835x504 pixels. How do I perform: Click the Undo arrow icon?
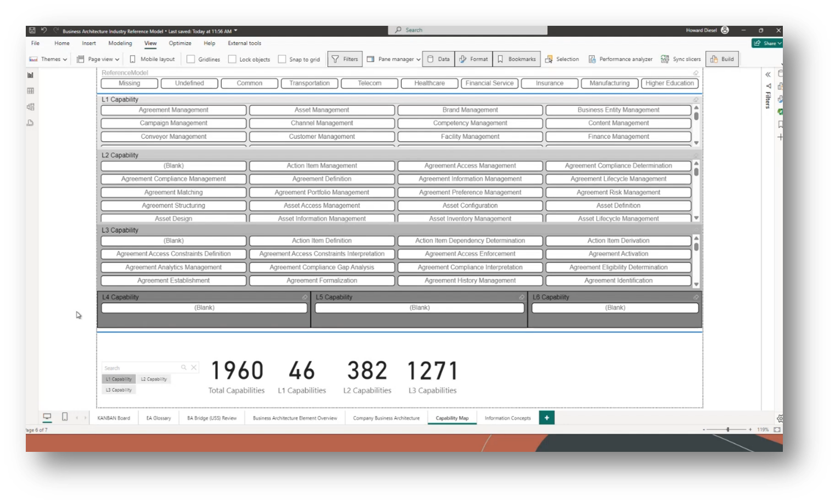point(44,31)
